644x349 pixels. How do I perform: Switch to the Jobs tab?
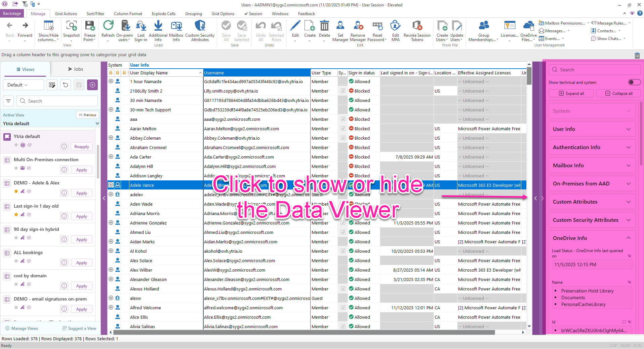pos(76,69)
